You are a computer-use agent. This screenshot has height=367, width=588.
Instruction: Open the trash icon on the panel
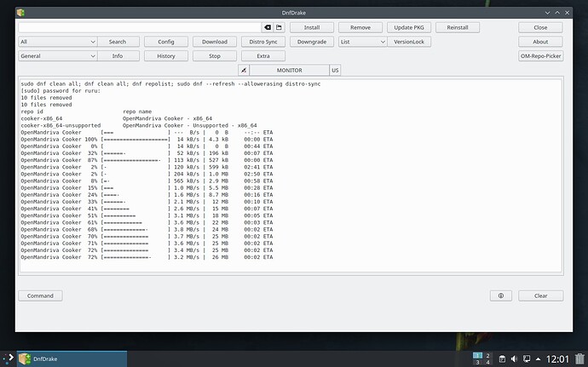579,358
